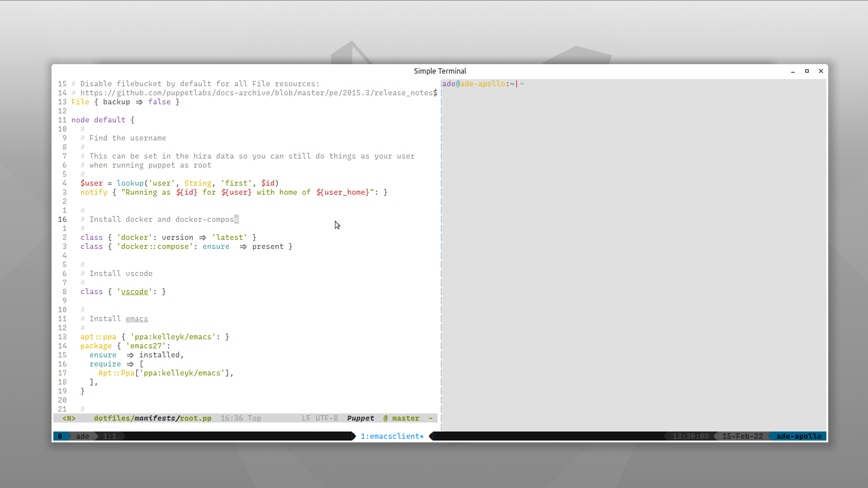This screenshot has height=488, width=868.
Task: Close the Simple Terminal window
Action: pyautogui.click(x=821, y=71)
